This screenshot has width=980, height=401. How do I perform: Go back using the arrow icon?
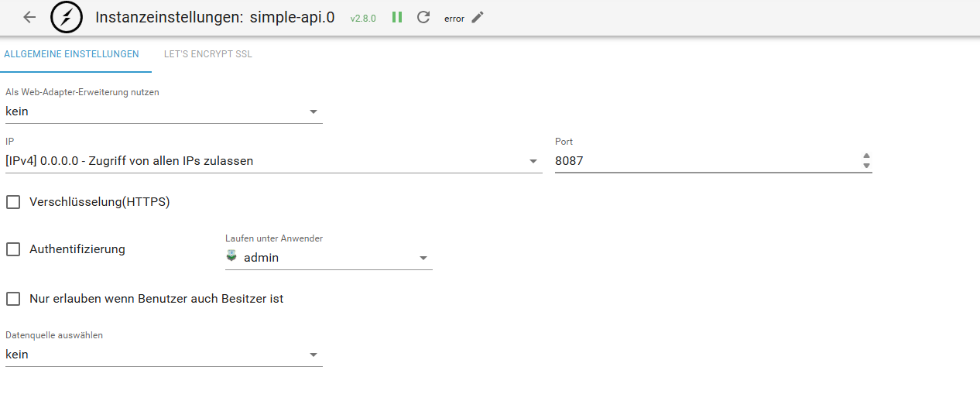(29, 17)
